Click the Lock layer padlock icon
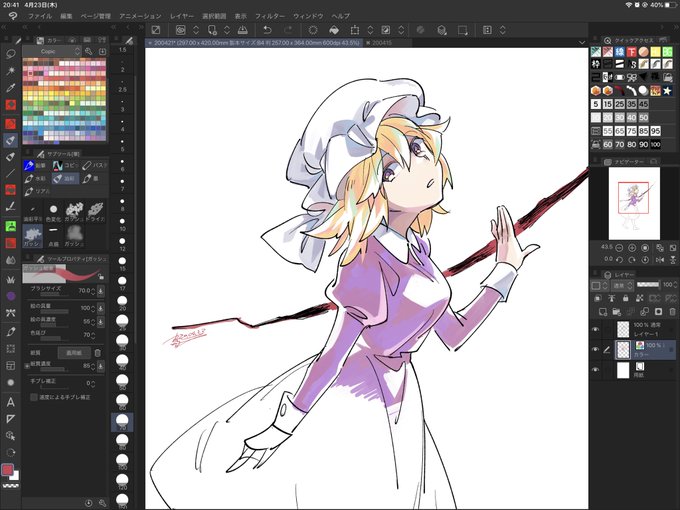The image size is (680, 510). (625, 298)
